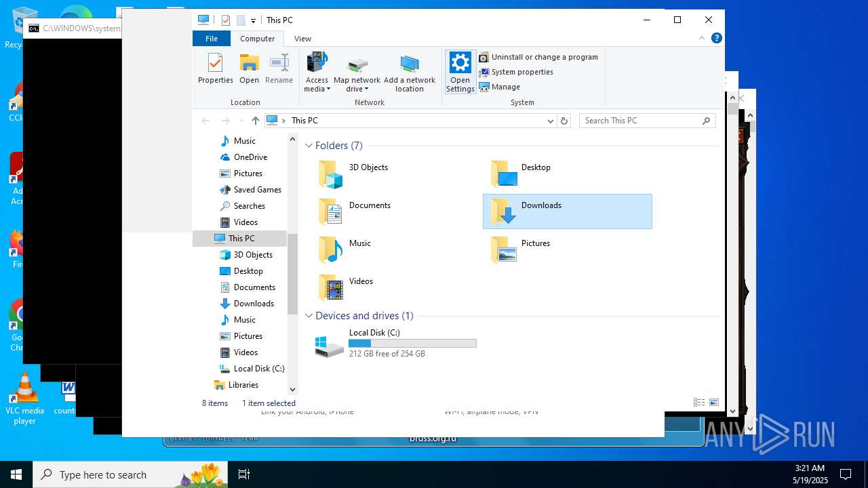868x488 pixels.
Task: Click bruss.org.ru text in background window
Action: click(x=433, y=438)
